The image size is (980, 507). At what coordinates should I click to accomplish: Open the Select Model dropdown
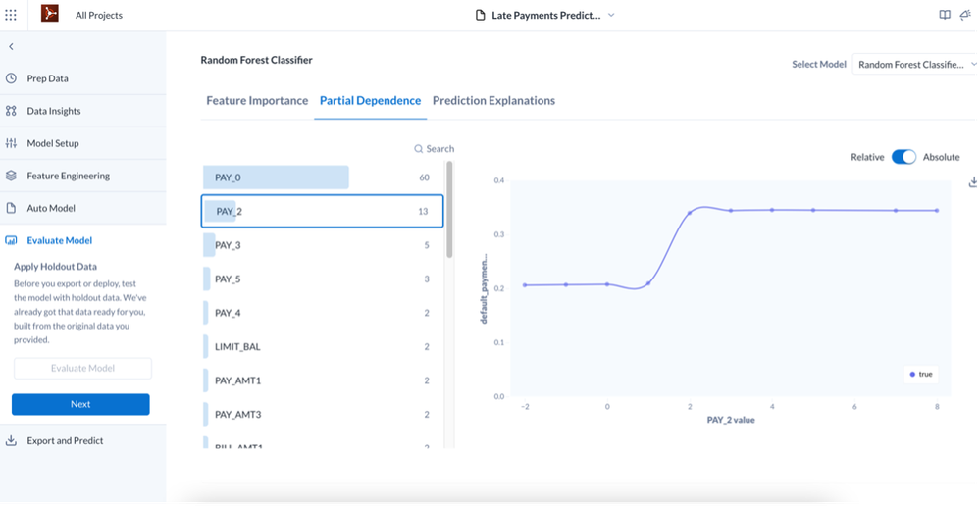coord(914,65)
